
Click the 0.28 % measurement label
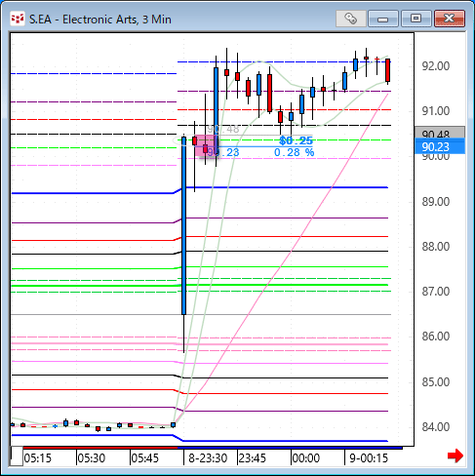[x=295, y=152]
